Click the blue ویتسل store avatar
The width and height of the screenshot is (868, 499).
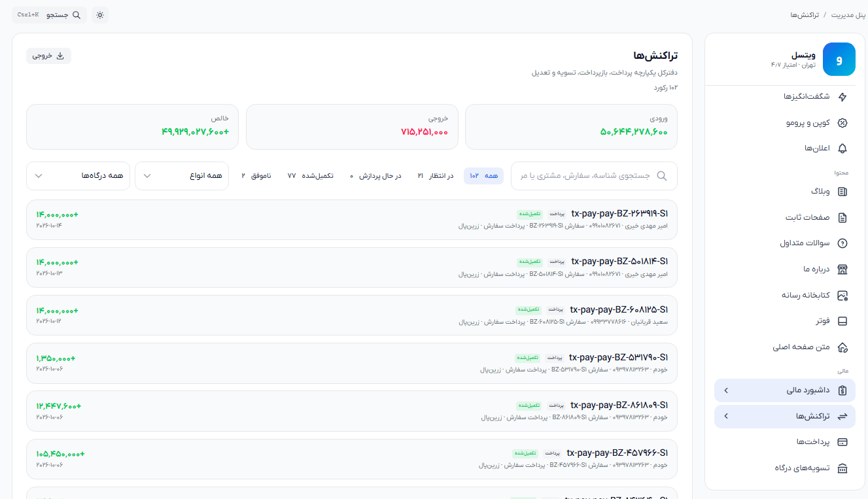click(839, 60)
